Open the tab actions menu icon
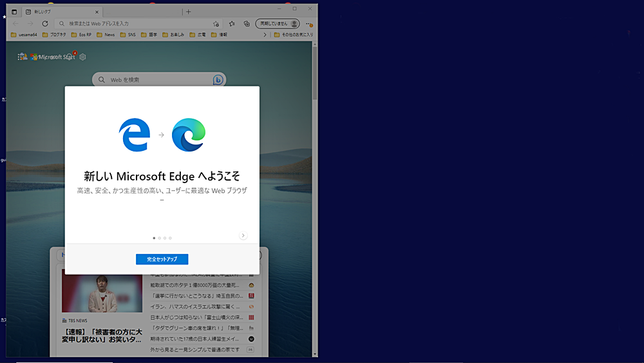Image resolution: width=644 pixels, height=363 pixels. (14, 12)
